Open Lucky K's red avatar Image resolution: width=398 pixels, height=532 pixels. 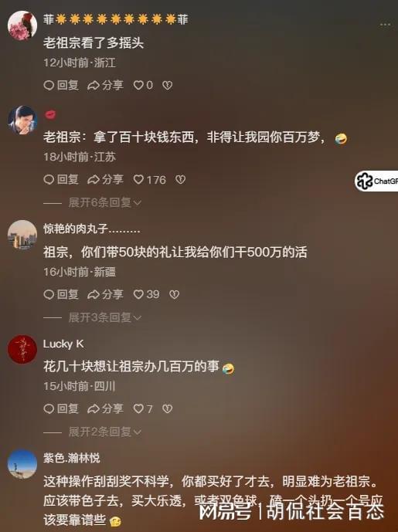pos(22,350)
